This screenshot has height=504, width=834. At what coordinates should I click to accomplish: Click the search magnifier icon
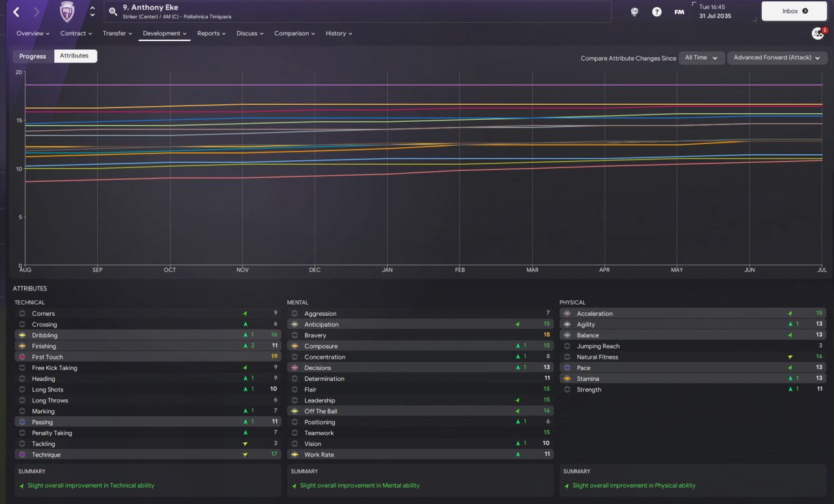tap(113, 12)
